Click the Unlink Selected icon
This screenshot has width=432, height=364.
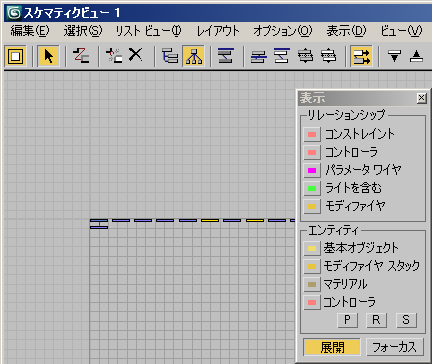tap(114, 56)
